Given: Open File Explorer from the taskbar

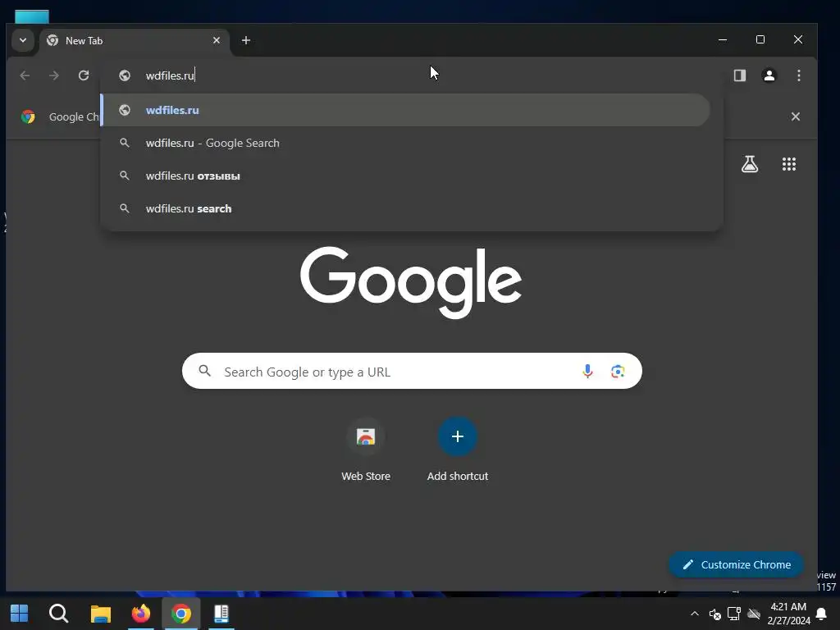Looking at the screenshot, I should [x=100, y=614].
